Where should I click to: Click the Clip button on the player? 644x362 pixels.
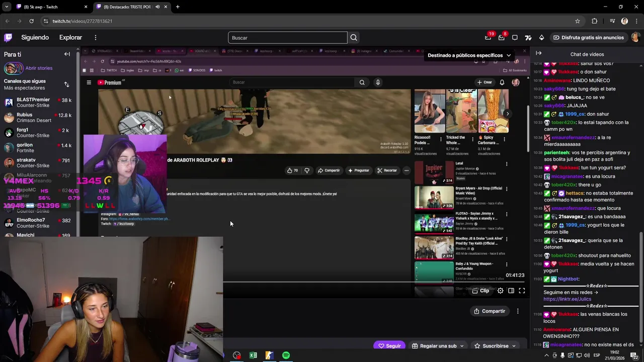click(480, 291)
